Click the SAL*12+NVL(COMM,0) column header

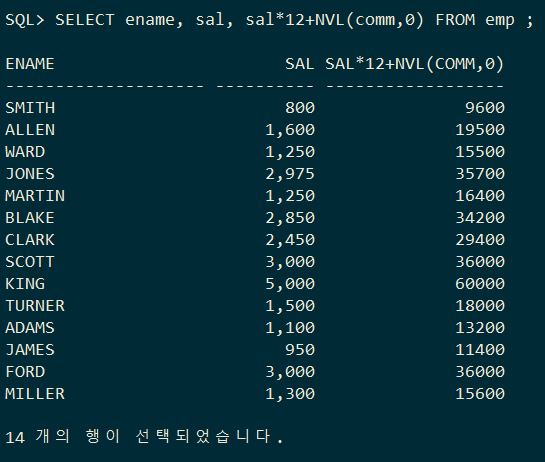415,64
